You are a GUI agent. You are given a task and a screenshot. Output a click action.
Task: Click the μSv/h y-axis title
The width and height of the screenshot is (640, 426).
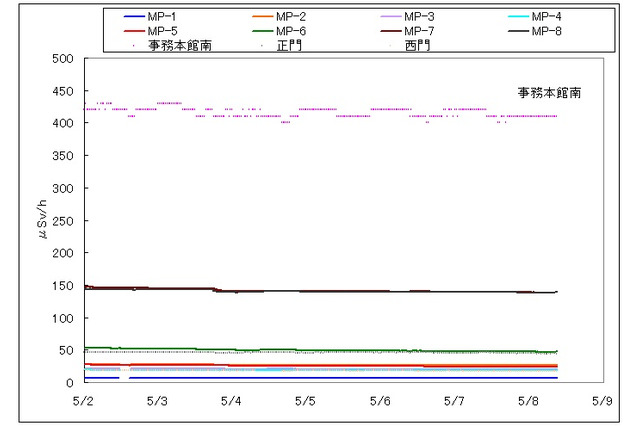[x=42, y=219]
